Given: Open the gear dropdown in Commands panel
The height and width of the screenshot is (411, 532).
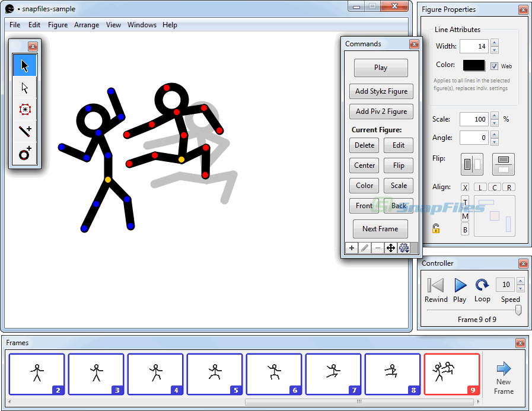Looking at the screenshot, I should [404, 247].
